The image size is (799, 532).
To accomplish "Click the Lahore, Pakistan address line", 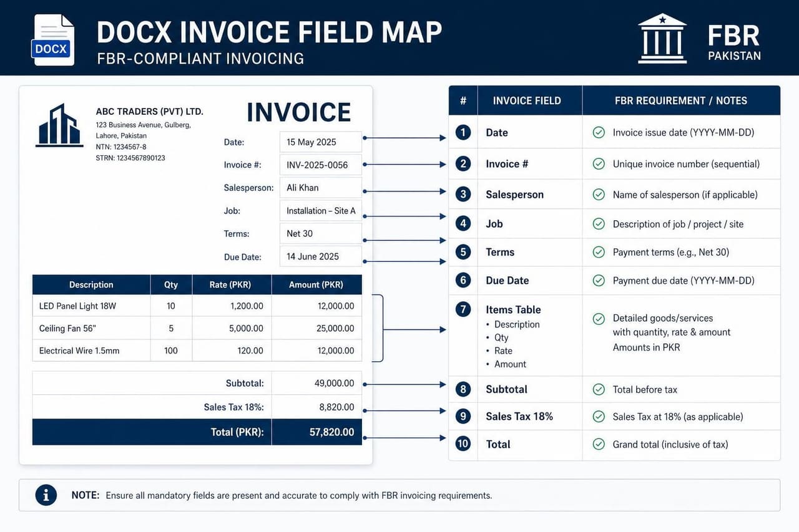I will [121, 135].
